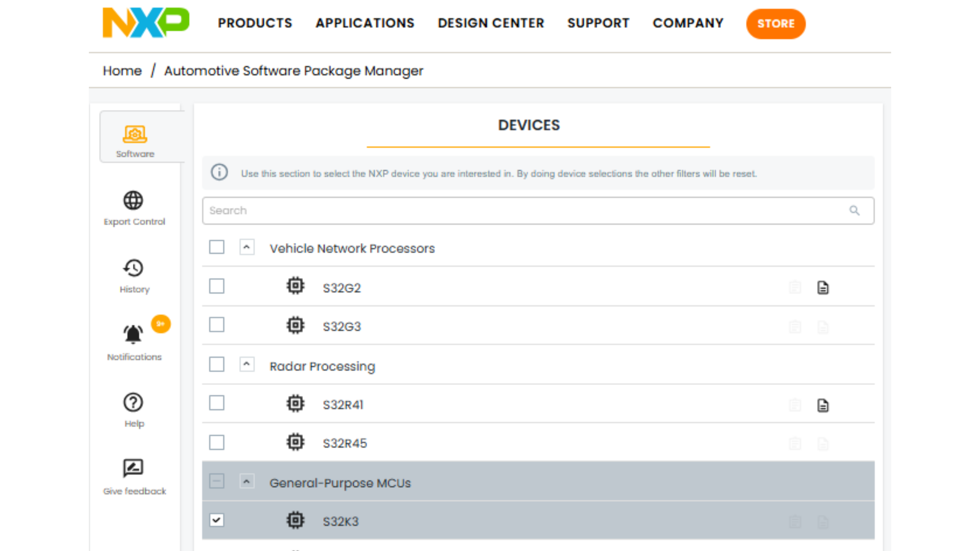Toggle the General-Purpose MCUs group checkbox
Screen dimensions: 980x551
click(217, 481)
